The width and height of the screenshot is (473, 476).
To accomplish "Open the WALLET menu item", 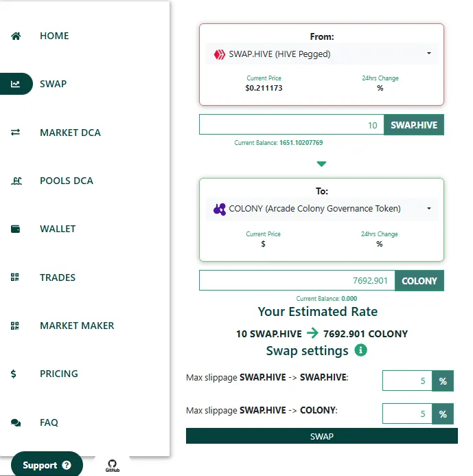I will coord(58,229).
